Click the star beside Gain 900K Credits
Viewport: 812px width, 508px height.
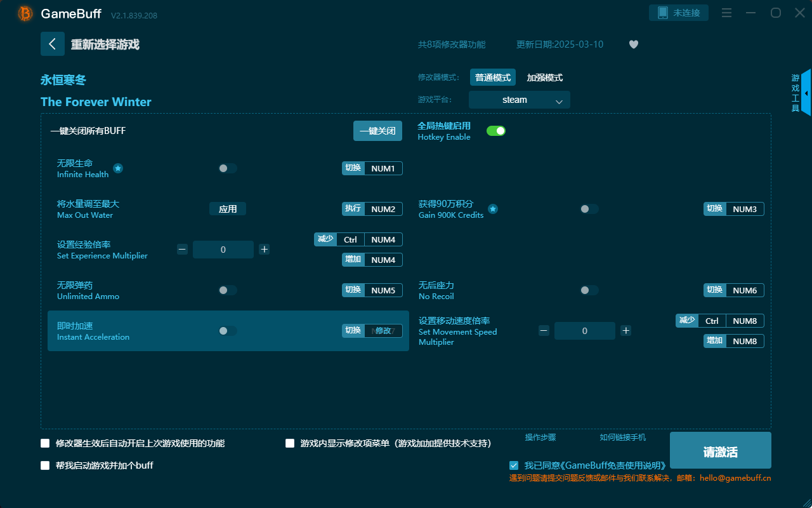point(493,209)
